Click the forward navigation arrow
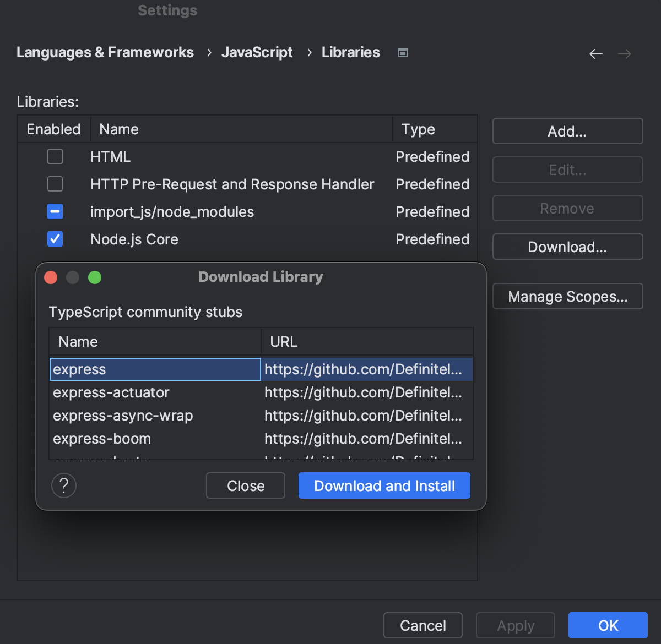661x644 pixels. click(624, 53)
